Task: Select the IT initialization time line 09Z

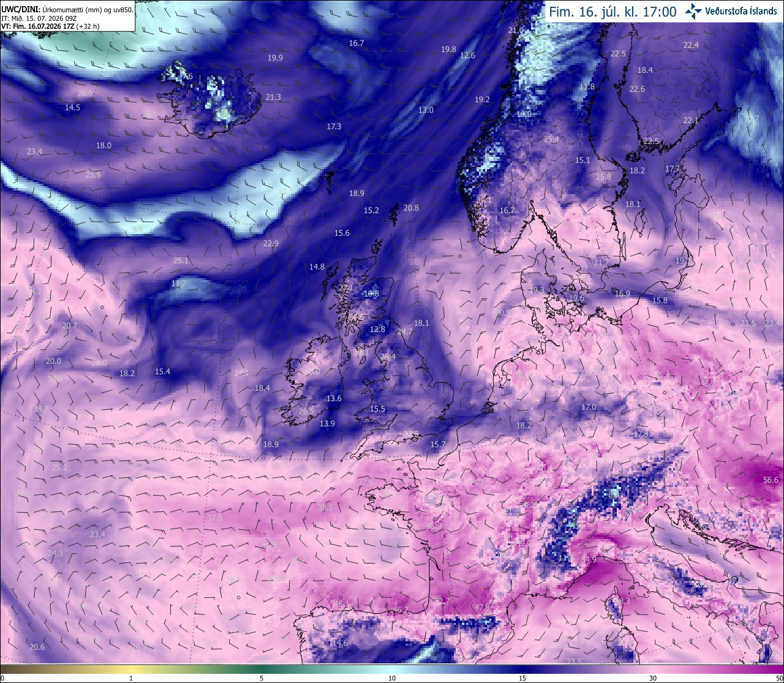Action: click(39, 18)
